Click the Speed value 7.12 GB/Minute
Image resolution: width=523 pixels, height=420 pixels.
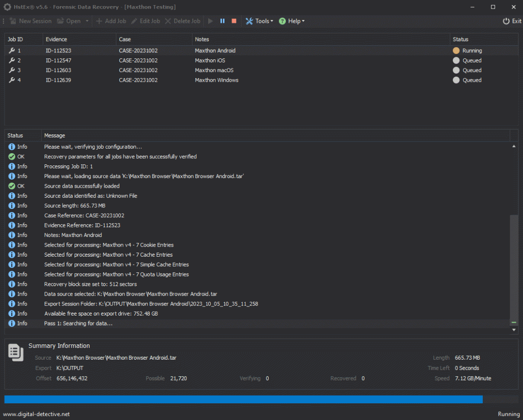pyautogui.click(x=473, y=378)
